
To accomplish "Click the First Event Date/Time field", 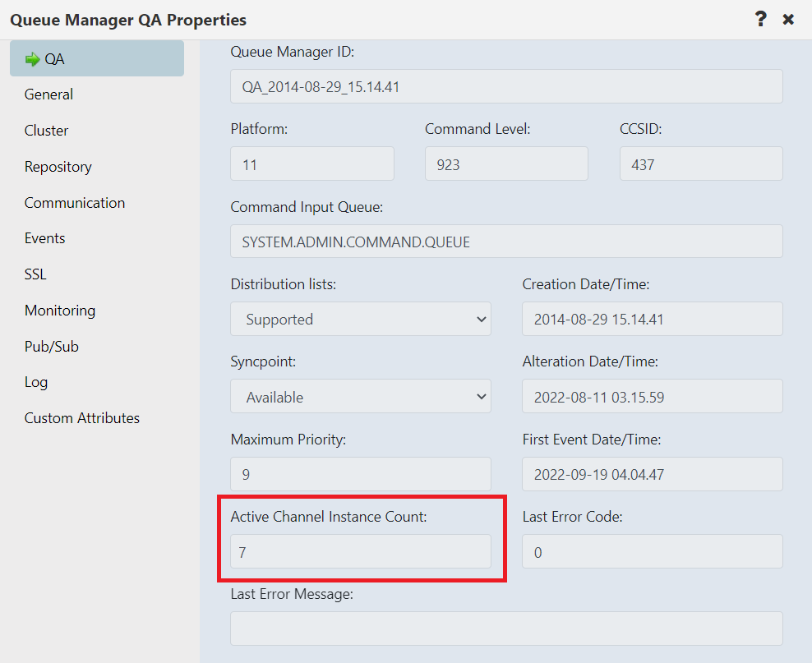I will coord(653,474).
